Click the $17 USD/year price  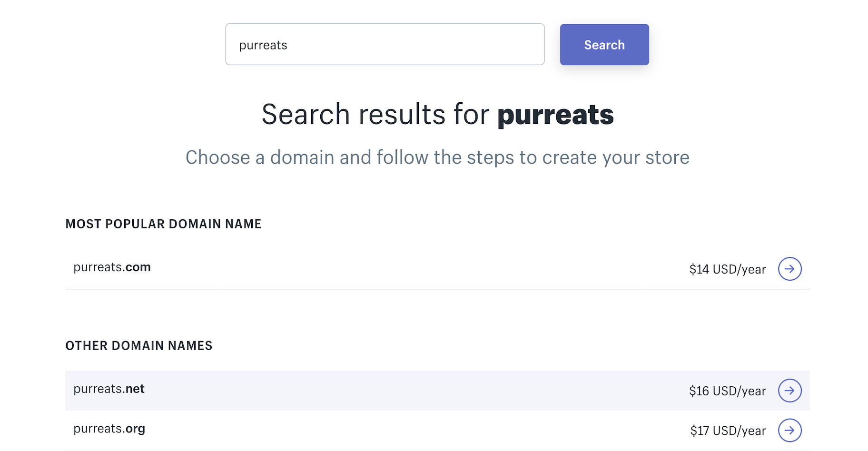pyautogui.click(x=728, y=431)
